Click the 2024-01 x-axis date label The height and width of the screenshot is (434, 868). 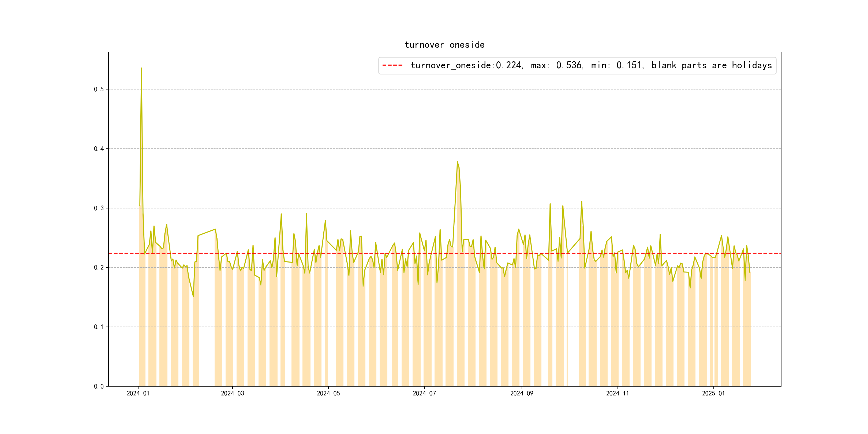[x=138, y=394]
